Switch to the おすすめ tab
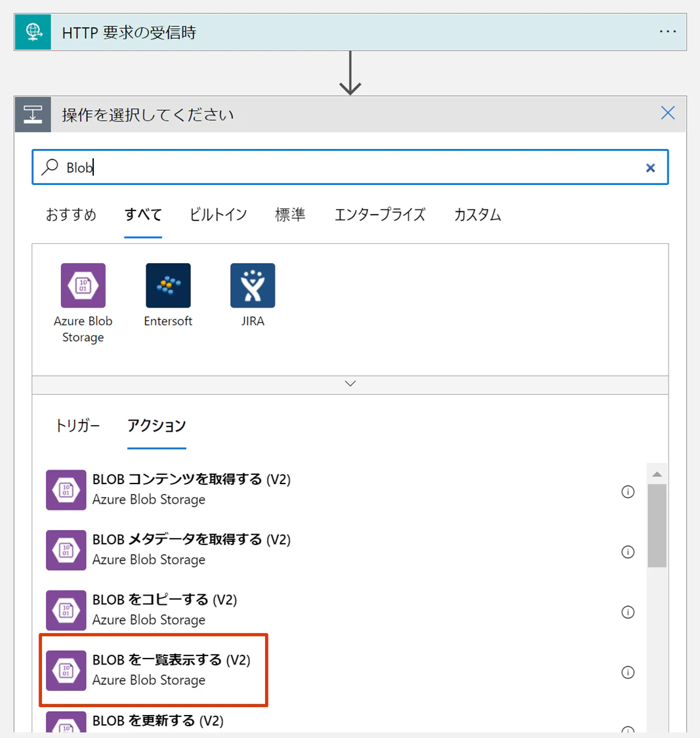 71,215
